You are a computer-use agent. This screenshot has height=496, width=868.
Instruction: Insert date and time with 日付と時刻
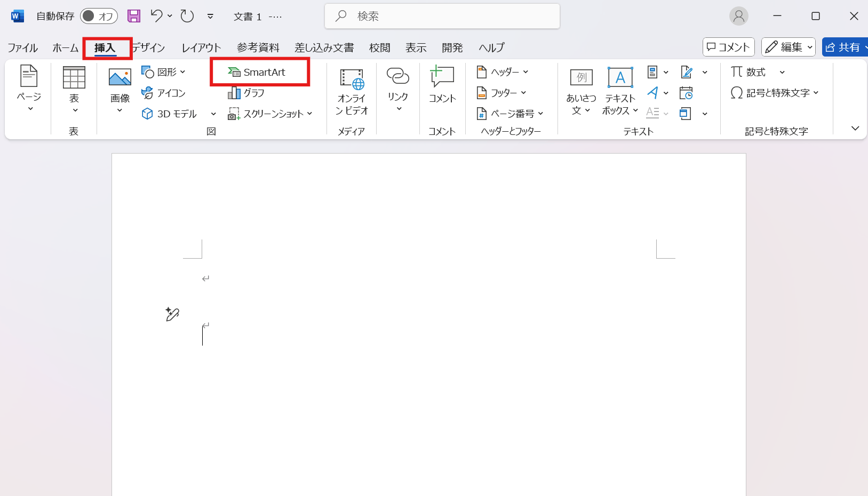click(x=687, y=92)
